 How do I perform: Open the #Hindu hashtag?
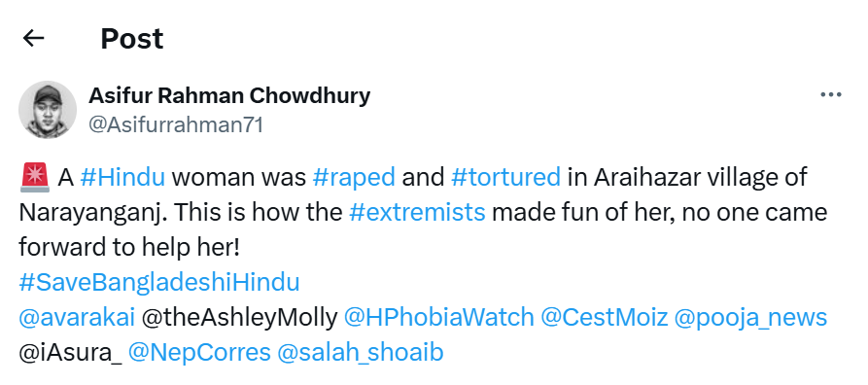[122, 177]
